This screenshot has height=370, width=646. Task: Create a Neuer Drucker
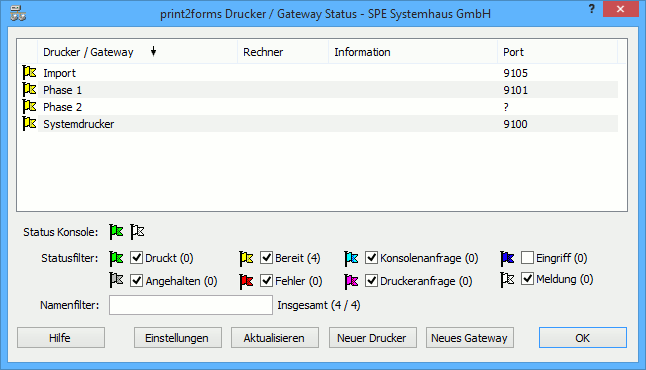pos(373,338)
